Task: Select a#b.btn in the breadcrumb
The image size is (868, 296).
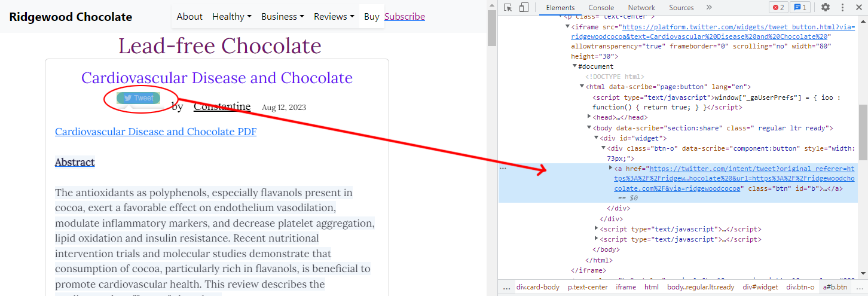Action: tap(835, 287)
